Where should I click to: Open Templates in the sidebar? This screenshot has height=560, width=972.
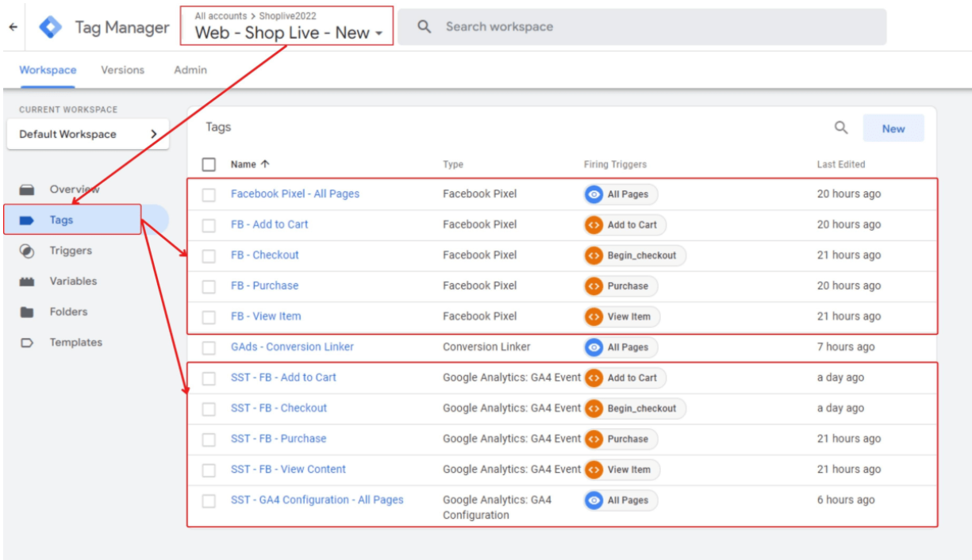tap(75, 343)
